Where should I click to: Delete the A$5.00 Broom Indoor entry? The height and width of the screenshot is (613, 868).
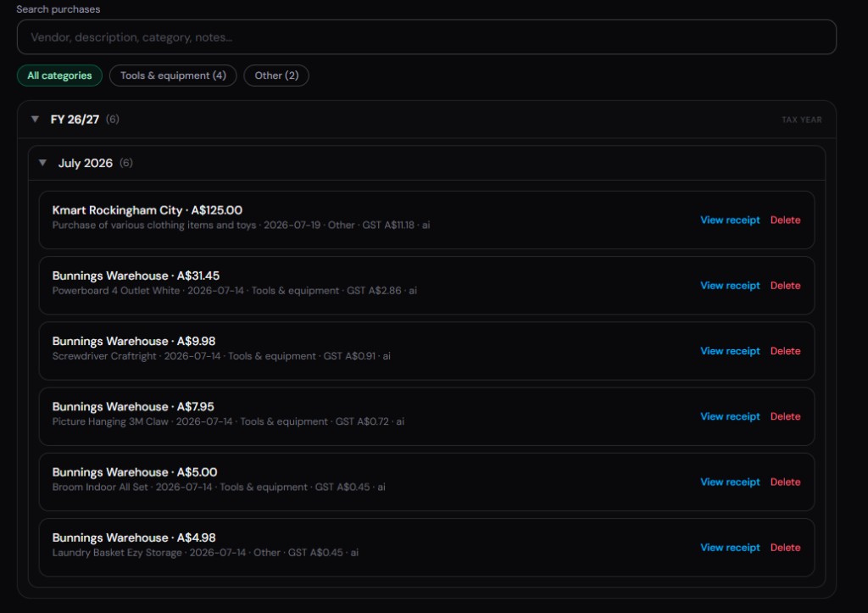click(786, 482)
